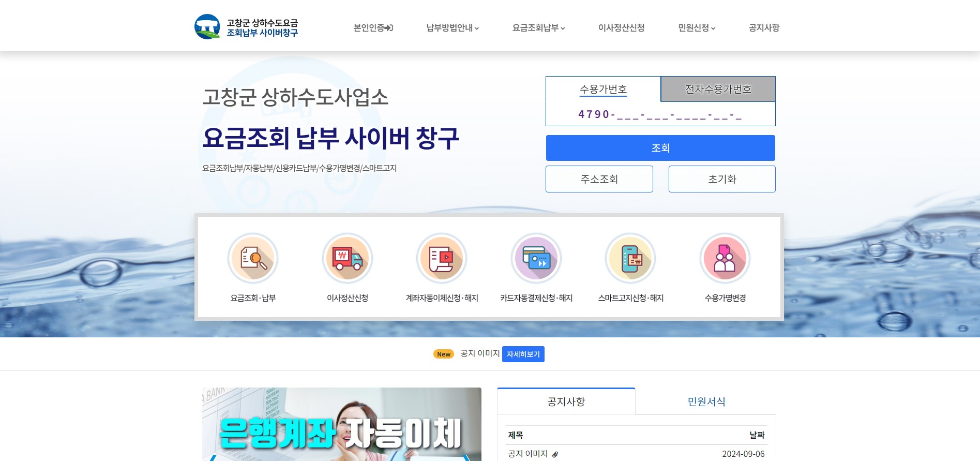Switch to the 전자수용가번호 tab
Image resolution: width=980 pixels, height=461 pixels.
[x=718, y=90]
